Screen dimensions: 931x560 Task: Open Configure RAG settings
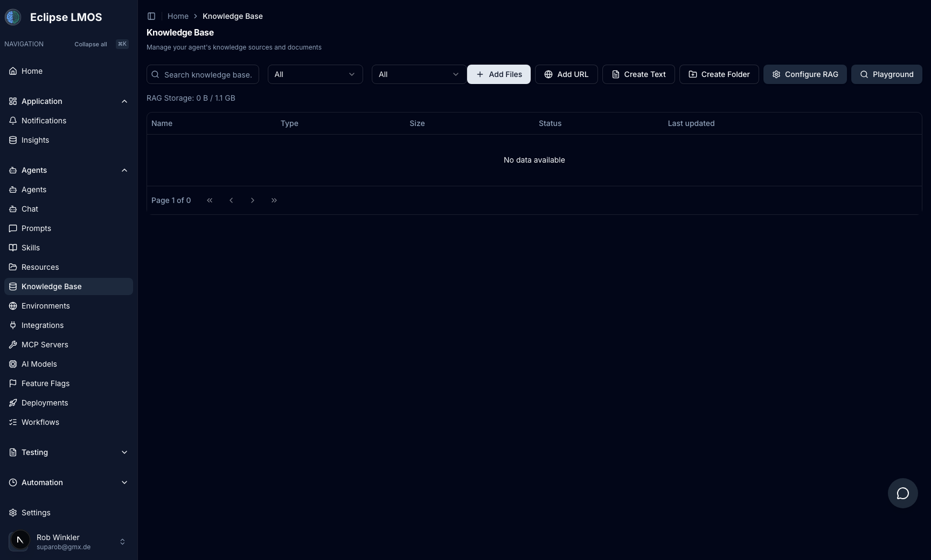pos(805,74)
